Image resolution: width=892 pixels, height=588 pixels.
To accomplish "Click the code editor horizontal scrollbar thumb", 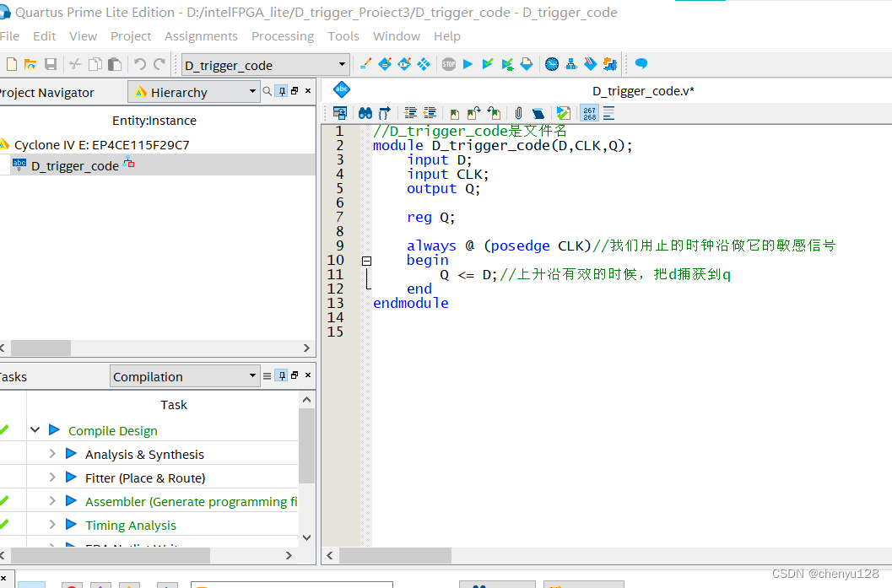I will coord(396,554).
